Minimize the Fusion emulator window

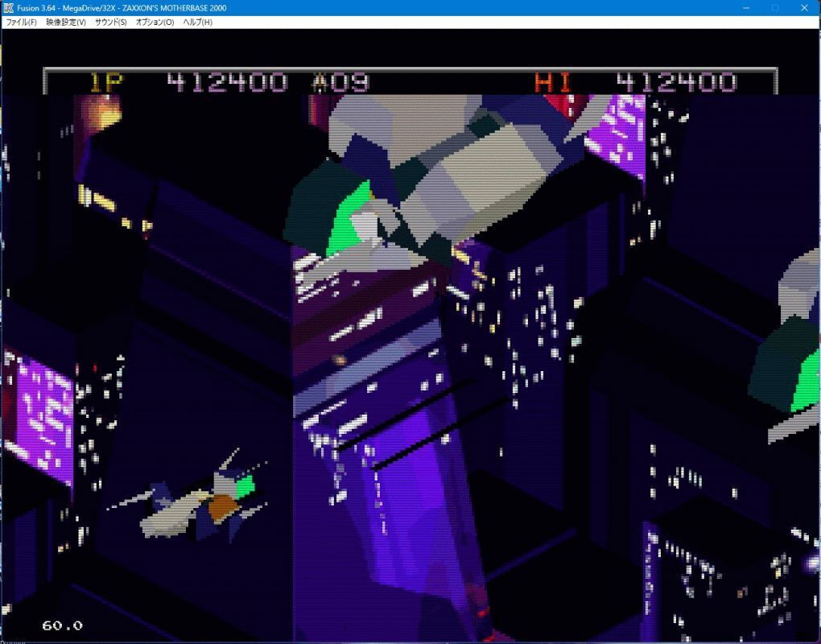coord(746,8)
